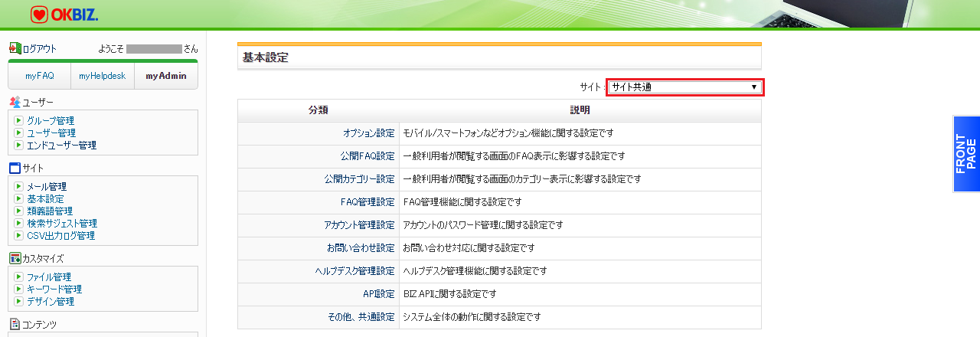Viewport: 980px width, 337px height.
Task: Open the API設定 category
Action: click(379, 294)
